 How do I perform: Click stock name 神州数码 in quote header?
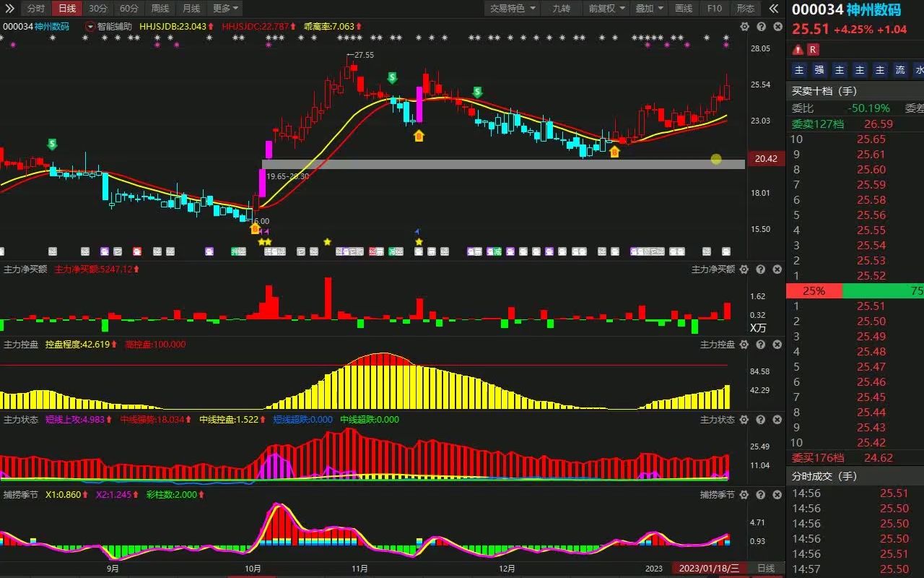pos(873,10)
